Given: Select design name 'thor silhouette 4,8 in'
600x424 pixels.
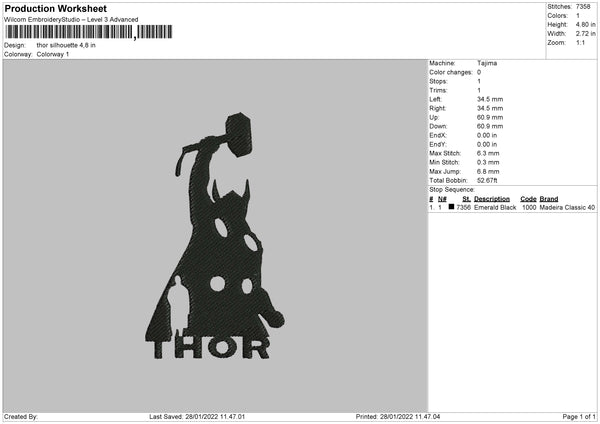Looking at the screenshot, I should [x=66, y=45].
